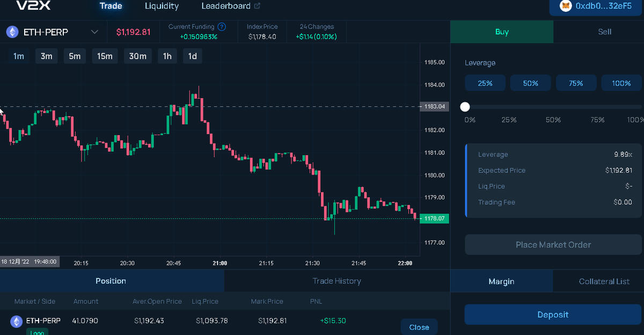Open the Current Funding help question icon
The height and width of the screenshot is (335, 644).
click(222, 27)
